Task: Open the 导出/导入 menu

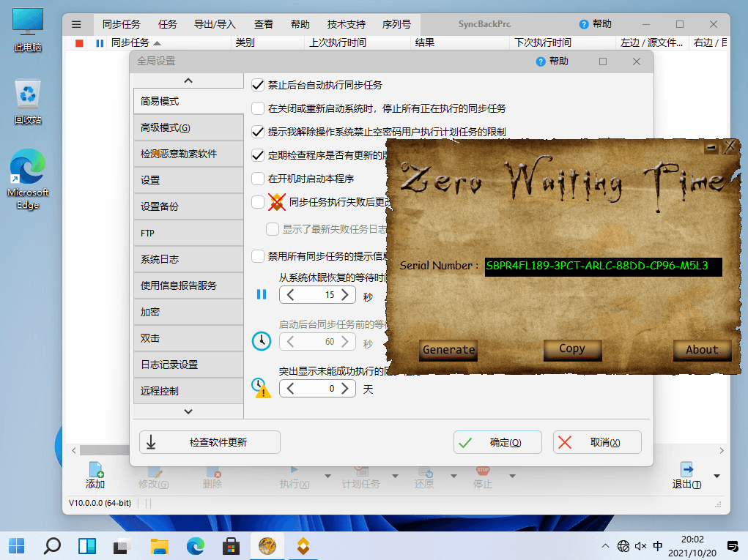Action: click(x=215, y=24)
